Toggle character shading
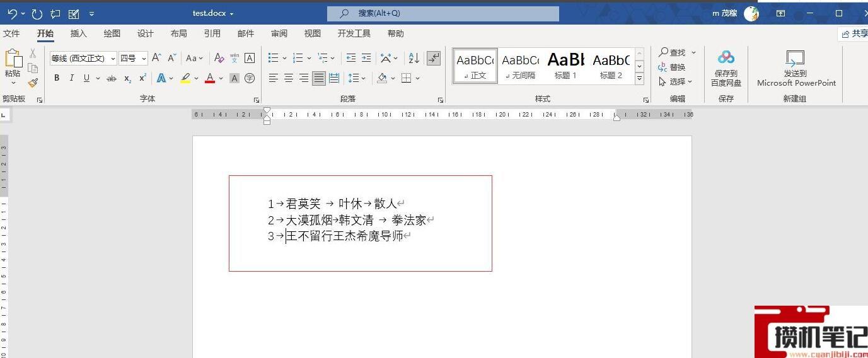Viewport: 868px width, 358px height. point(234,78)
